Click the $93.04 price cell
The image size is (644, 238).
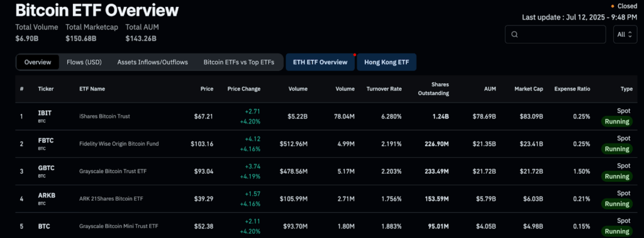click(x=204, y=171)
